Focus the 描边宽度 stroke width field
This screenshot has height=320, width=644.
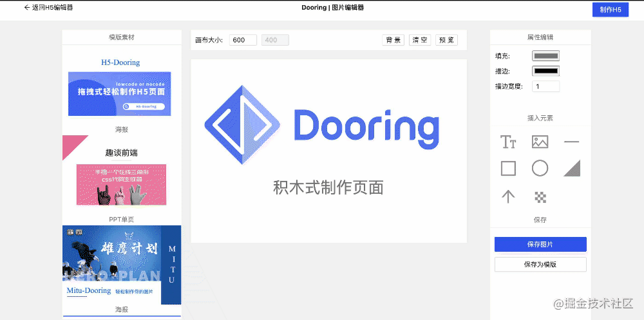tap(545, 86)
